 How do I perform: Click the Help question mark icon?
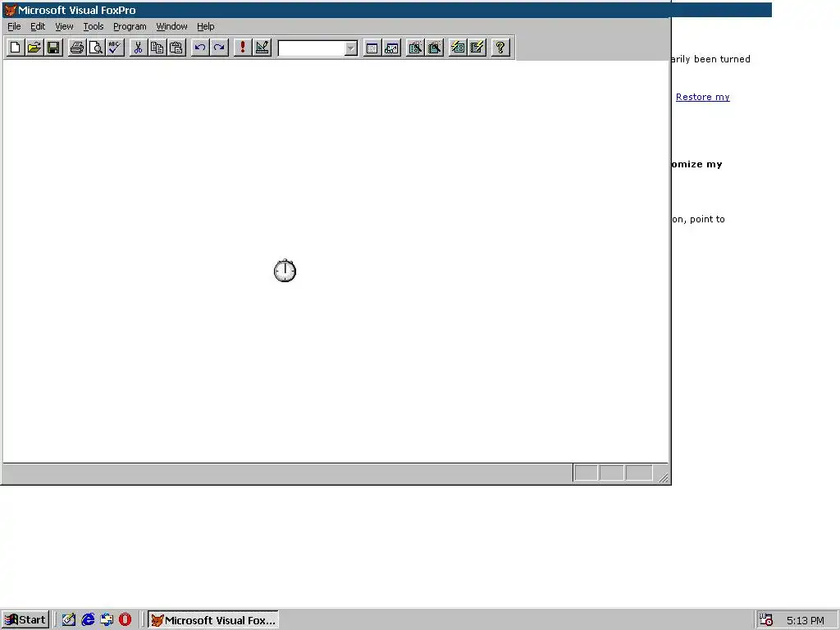[500, 48]
